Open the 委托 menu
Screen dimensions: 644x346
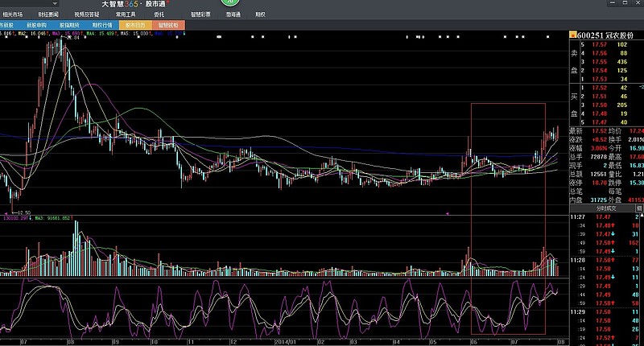pos(159,14)
